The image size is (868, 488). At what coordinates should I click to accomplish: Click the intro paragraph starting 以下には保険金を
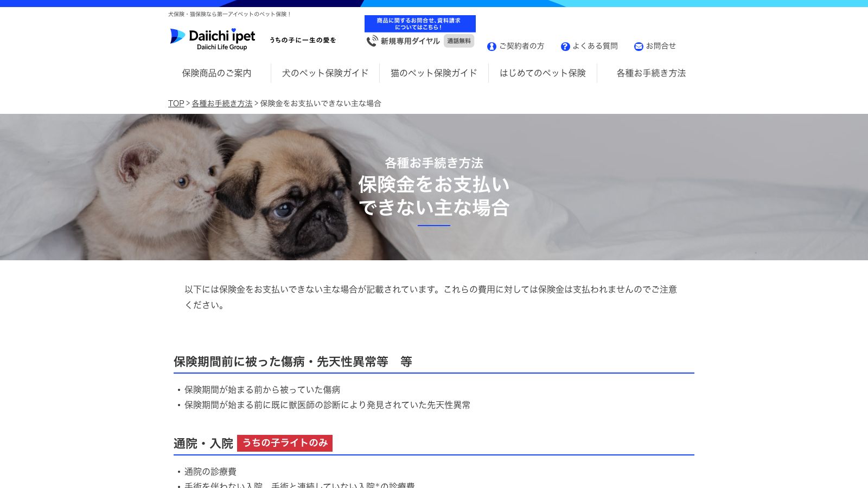click(x=431, y=297)
